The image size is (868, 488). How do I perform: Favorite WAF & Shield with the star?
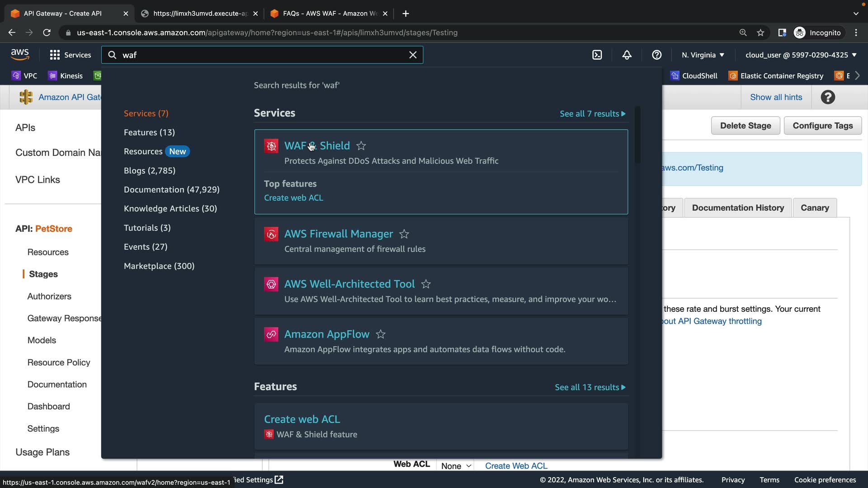[361, 146]
